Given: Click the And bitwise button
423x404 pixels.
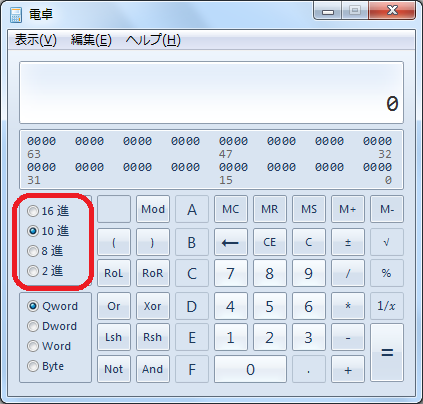Looking at the screenshot, I should click(x=153, y=369).
